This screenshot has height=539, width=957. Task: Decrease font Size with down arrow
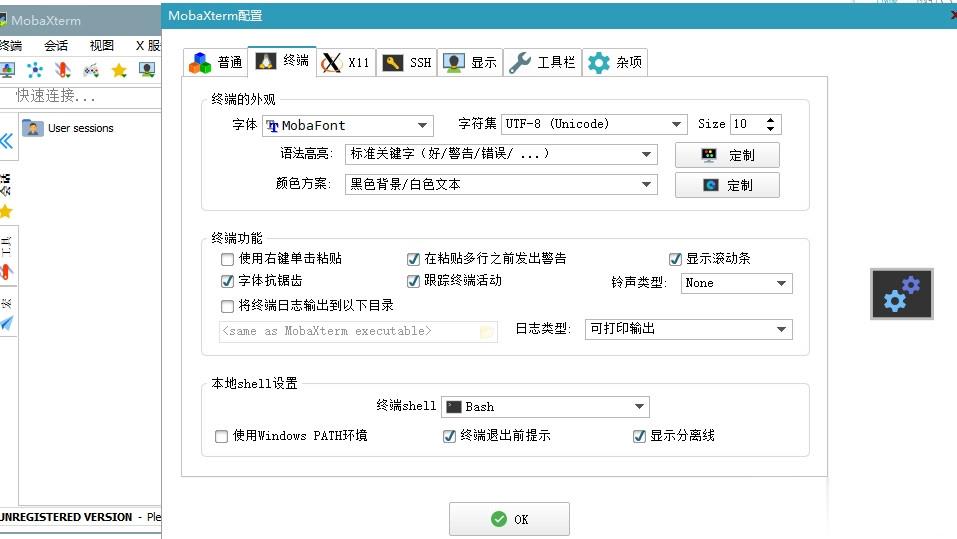(x=770, y=128)
